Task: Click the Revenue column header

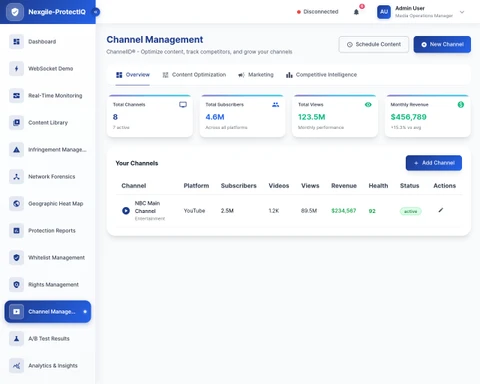Action: click(344, 186)
